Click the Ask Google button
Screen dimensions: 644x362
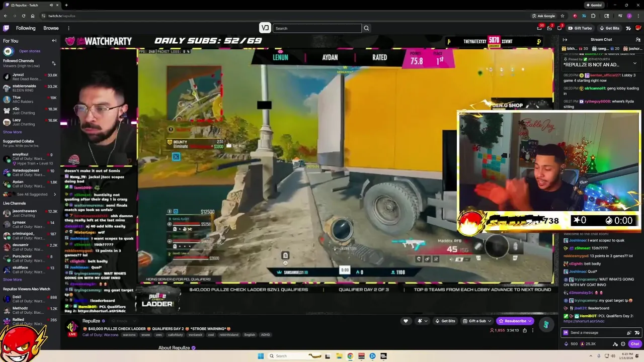click(x=544, y=16)
